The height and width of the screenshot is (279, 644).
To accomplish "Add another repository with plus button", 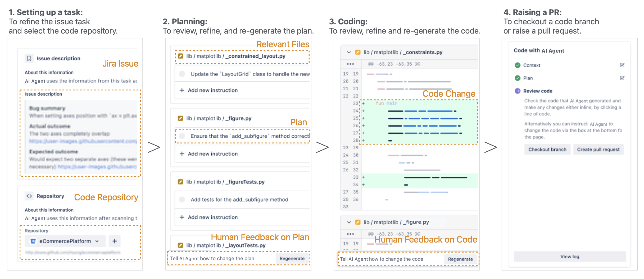I will coord(115,241).
